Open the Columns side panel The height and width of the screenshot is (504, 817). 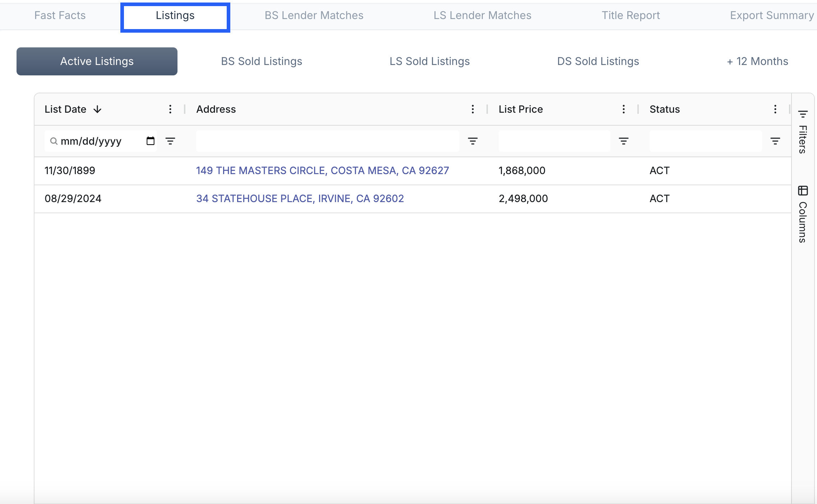coord(803,214)
